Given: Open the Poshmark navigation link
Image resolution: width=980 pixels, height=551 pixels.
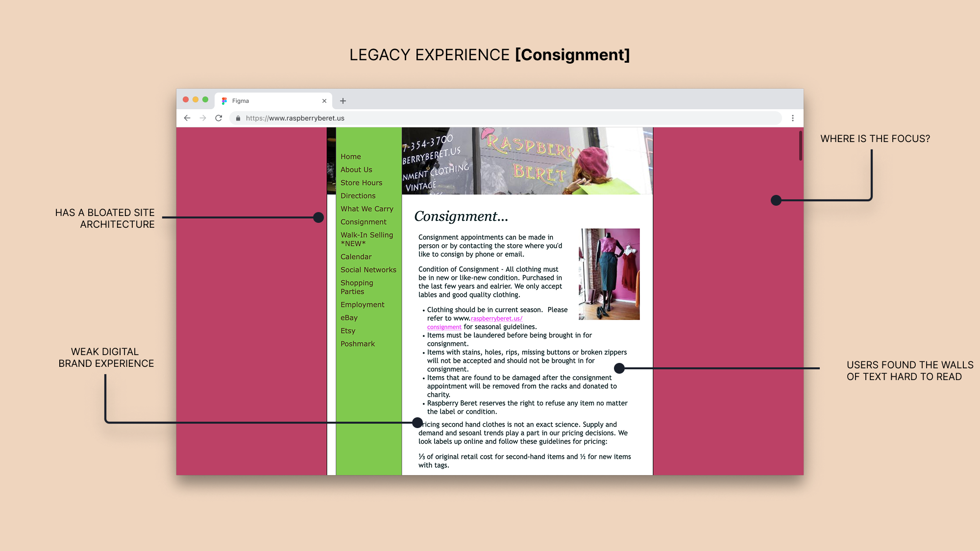Looking at the screenshot, I should pyautogui.click(x=358, y=344).
